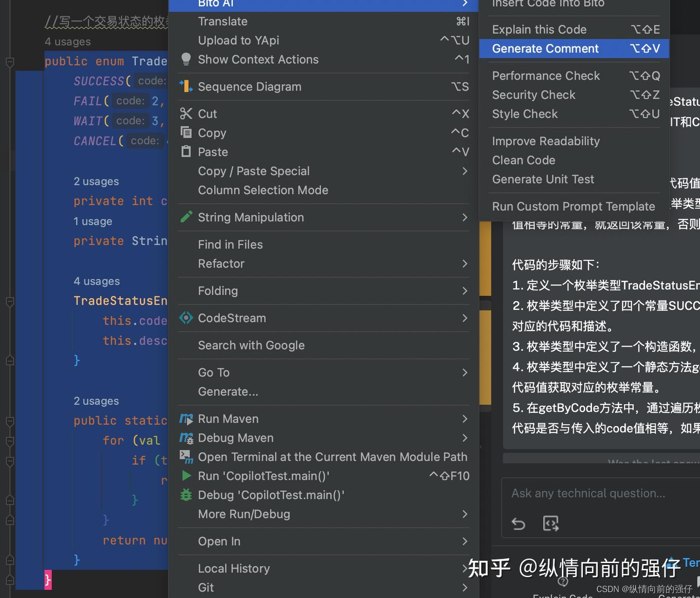Click the Copy icon in the menu
Screen dimensions: 700x598
(x=186, y=132)
